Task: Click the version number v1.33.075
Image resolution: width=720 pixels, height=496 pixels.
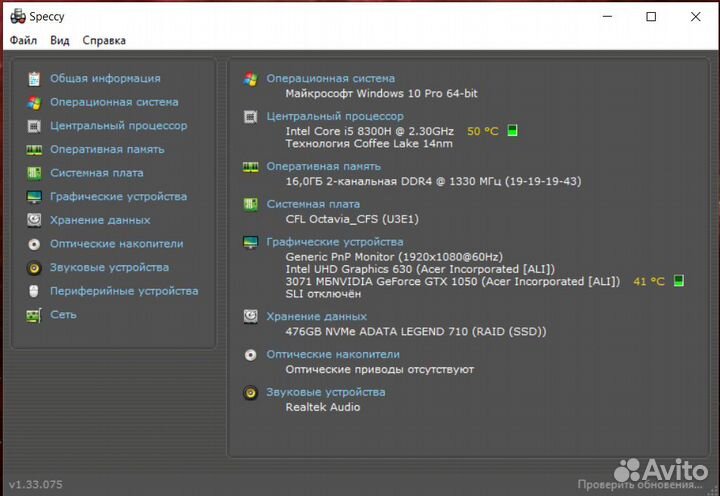Action: tap(36, 485)
